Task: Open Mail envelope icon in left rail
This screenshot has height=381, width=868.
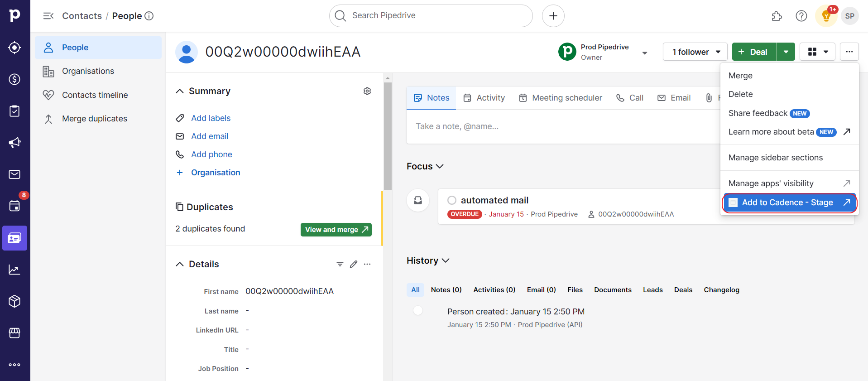Action: click(x=14, y=174)
